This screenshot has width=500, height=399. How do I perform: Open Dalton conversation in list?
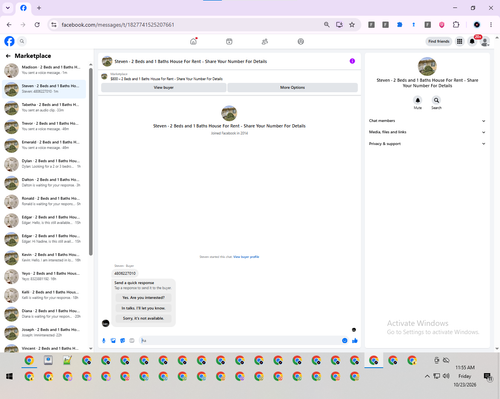(x=44, y=182)
